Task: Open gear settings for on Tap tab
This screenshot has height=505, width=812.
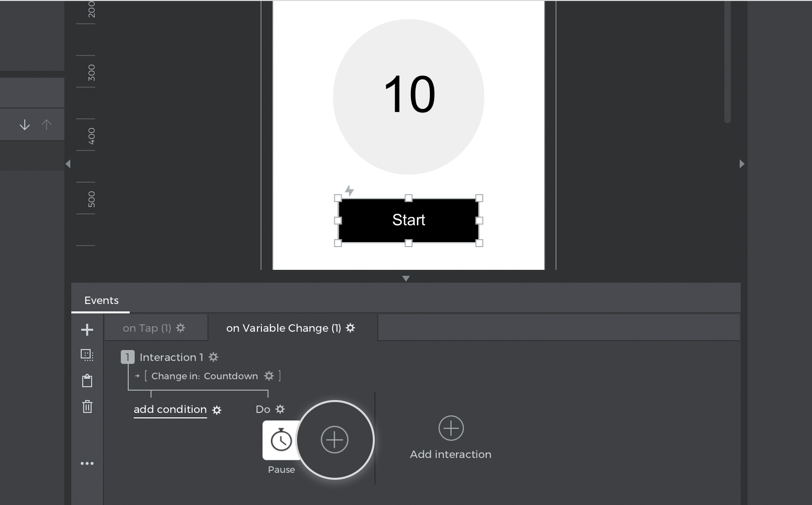Action: click(x=181, y=328)
